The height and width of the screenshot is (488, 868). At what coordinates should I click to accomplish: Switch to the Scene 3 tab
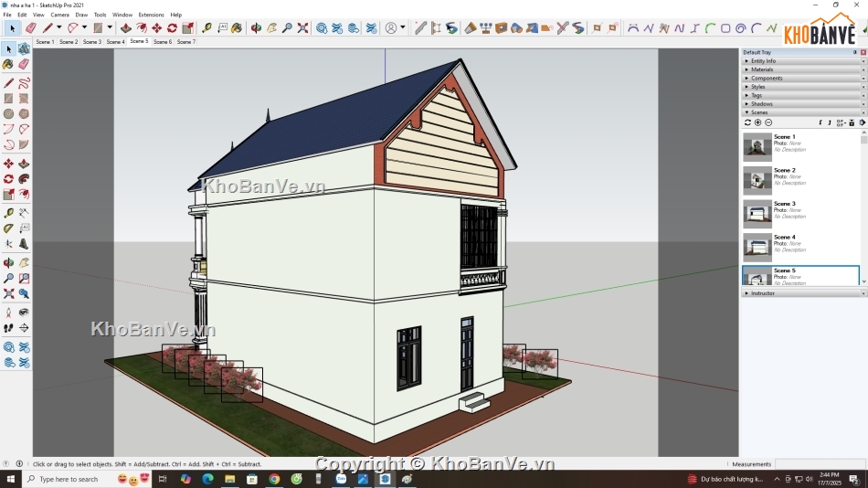[92, 41]
